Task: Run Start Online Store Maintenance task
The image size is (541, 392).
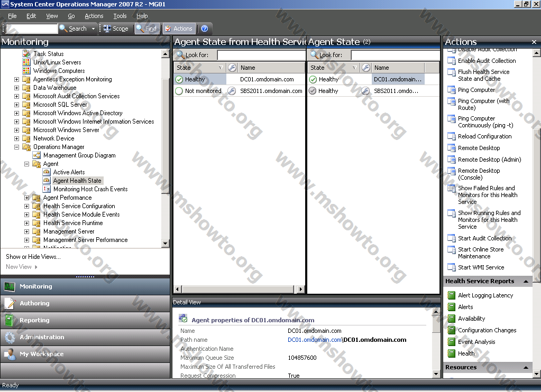Action: click(481, 253)
